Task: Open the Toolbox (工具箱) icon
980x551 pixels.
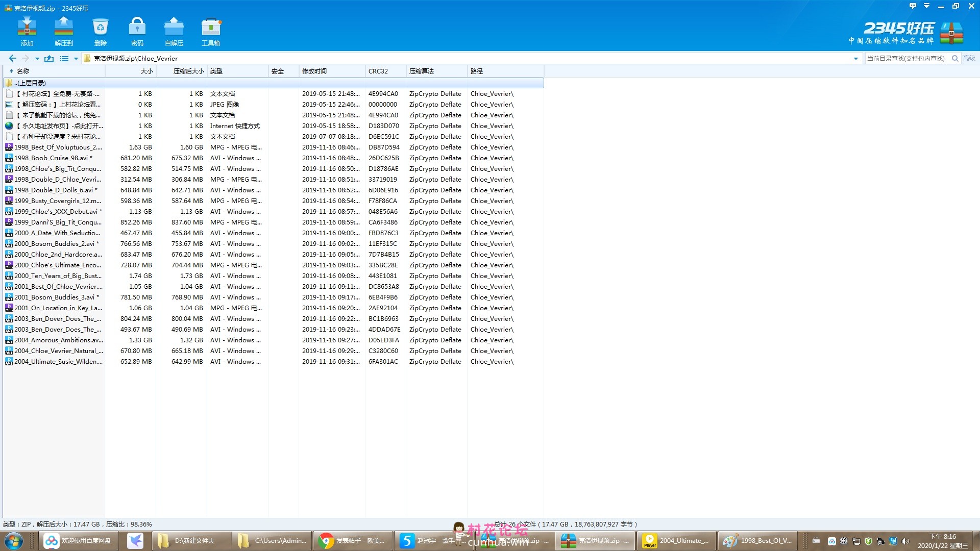Action: tap(211, 32)
